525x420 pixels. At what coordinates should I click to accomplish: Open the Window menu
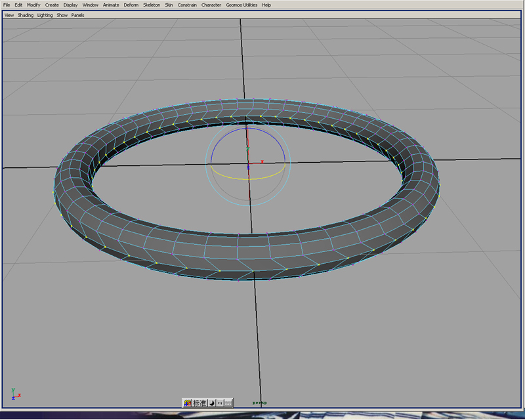(91, 5)
